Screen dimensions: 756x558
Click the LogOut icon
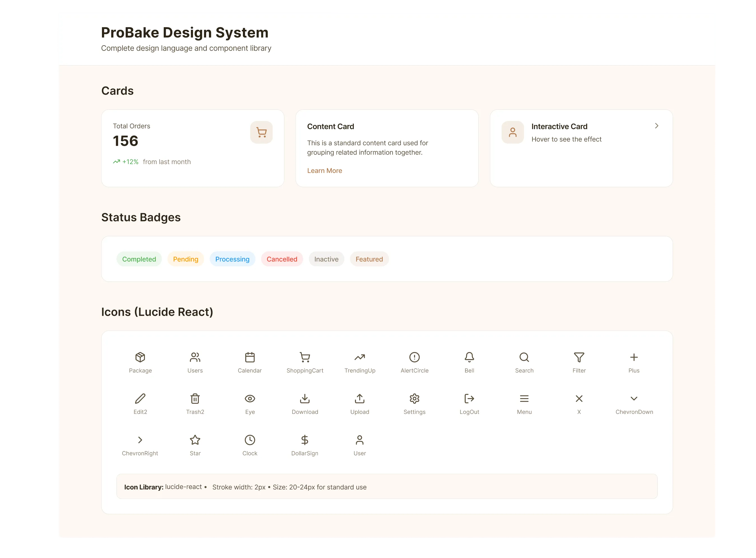tap(469, 399)
